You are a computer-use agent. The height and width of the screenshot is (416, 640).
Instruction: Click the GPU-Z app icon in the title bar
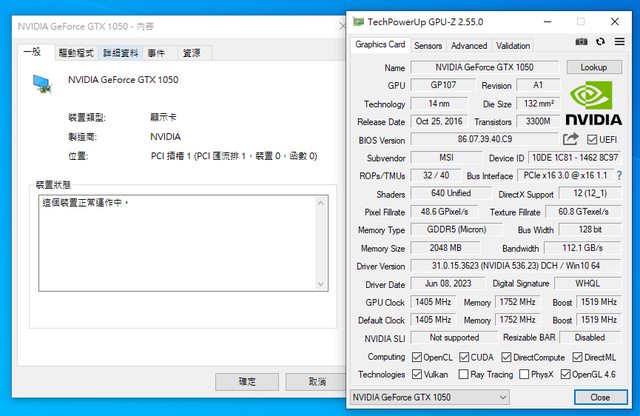pos(358,22)
